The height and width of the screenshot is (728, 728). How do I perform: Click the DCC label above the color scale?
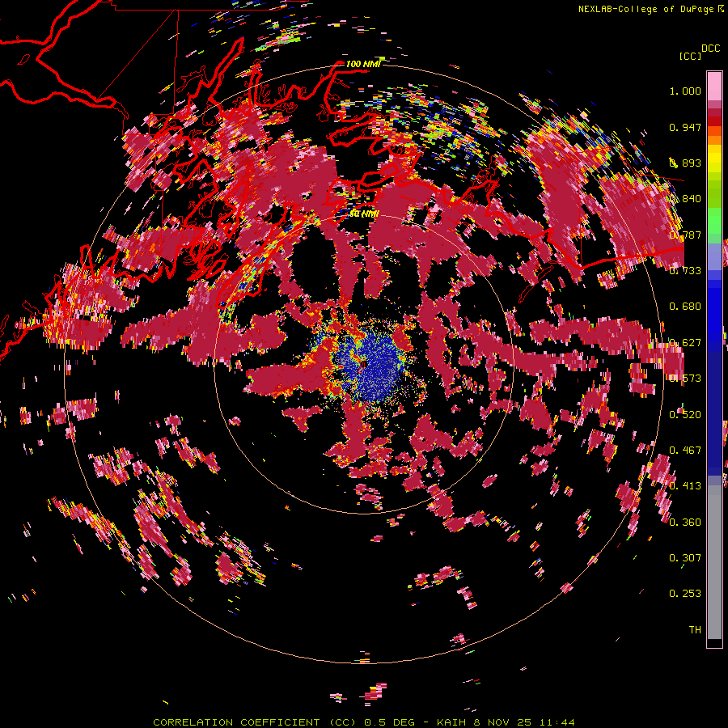[710, 49]
